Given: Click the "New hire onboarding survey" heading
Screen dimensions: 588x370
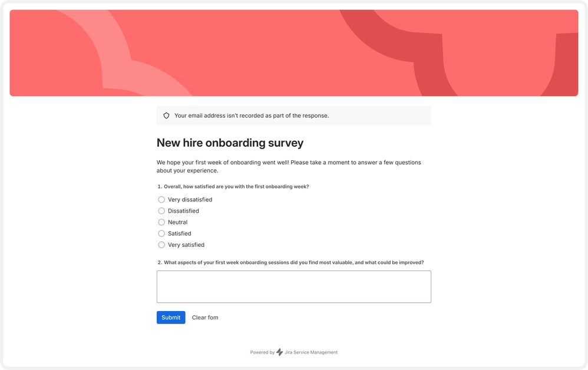Looking at the screenshot, I should [230, 143].
